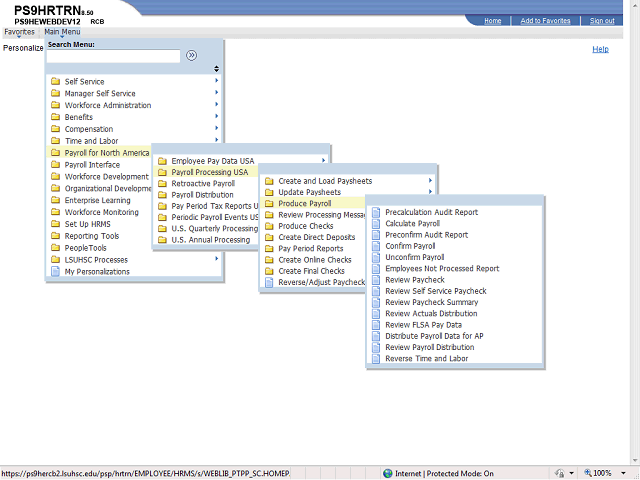Click the Internet security zone globe icon
This screenshot has width=640, height=480.
(x=388, y=473)
